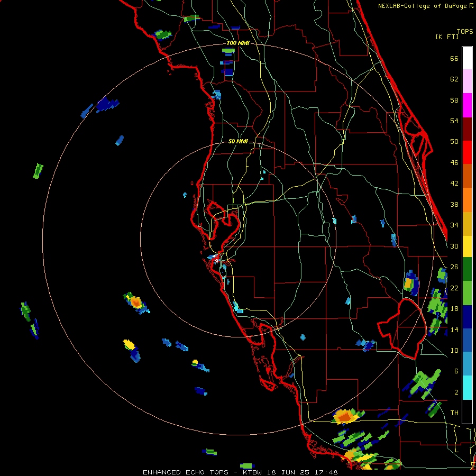
Task: Select the 66 value on the legend
Action: [454, 58]
